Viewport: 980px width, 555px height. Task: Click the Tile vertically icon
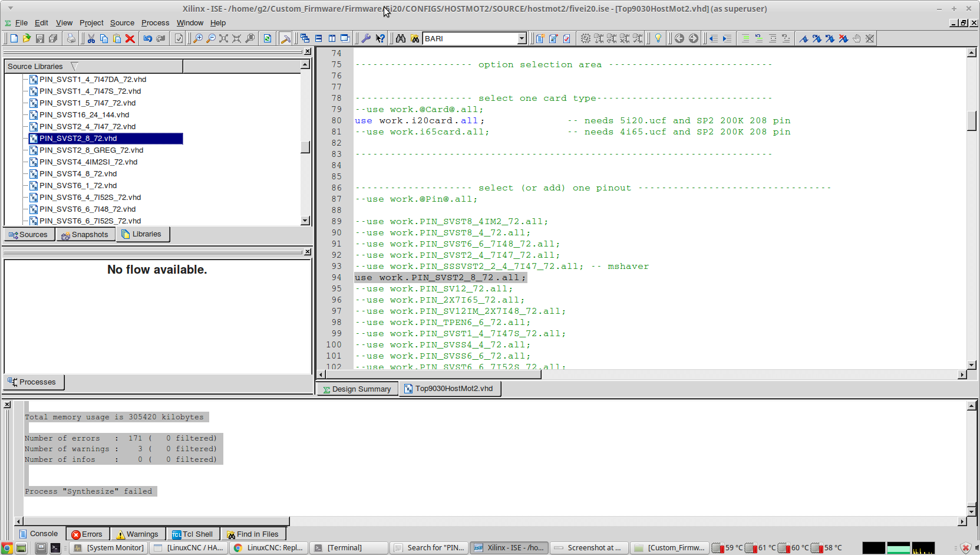click(332, 38)
